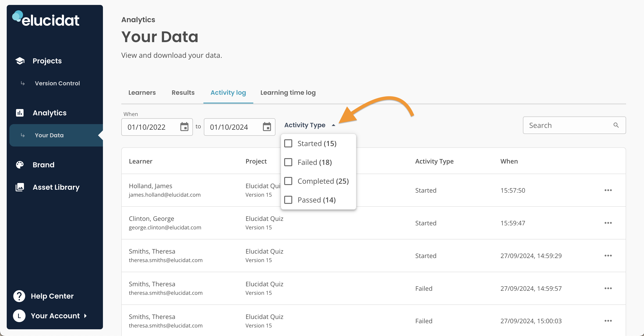The image size is (644, 336).
Task: Open Version Control in the sidebar
Action: click(x=57, y=83)
